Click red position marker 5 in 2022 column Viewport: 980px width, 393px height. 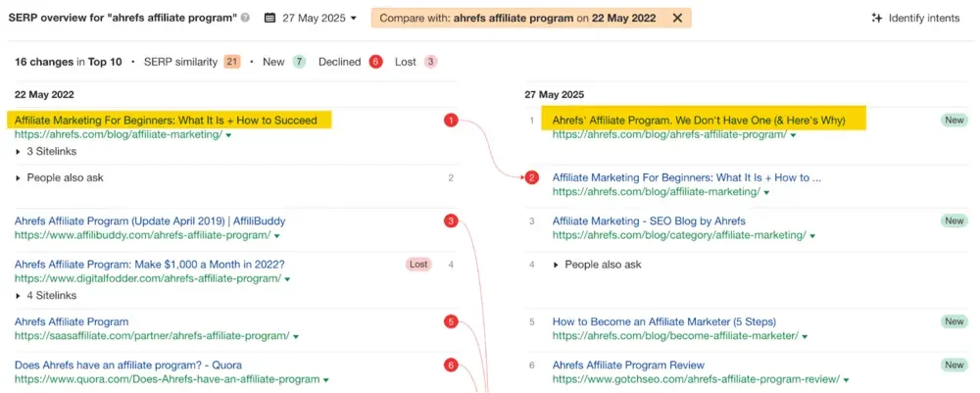pos(451,322)
